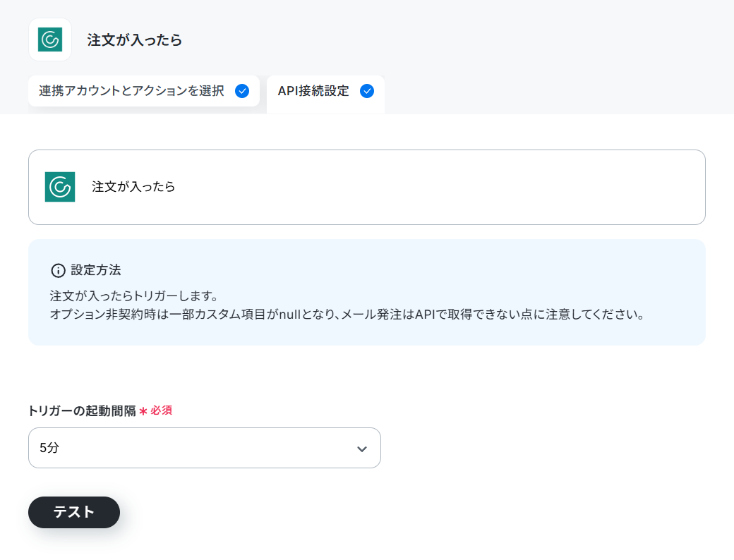Click the info icon beside 設定方法
734x560 pixels.
58,270
